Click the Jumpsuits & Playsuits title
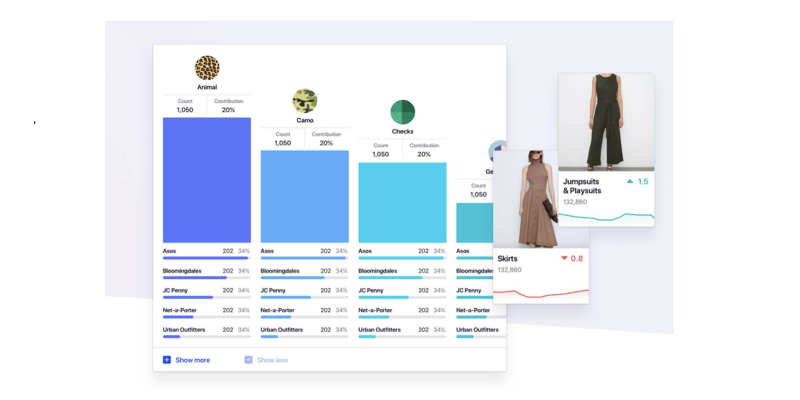This screenshot has height=400, width=800. pyautogui.click(x=582, y=186)
